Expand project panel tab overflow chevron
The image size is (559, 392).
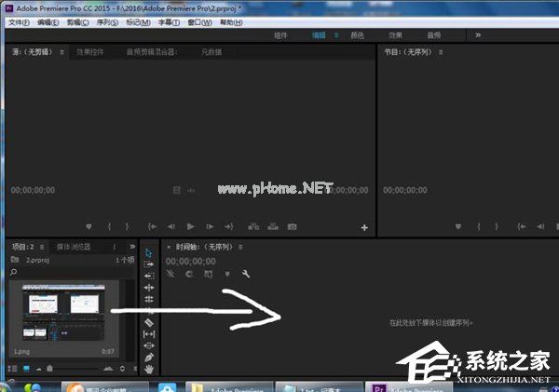(x=132, y=247)
